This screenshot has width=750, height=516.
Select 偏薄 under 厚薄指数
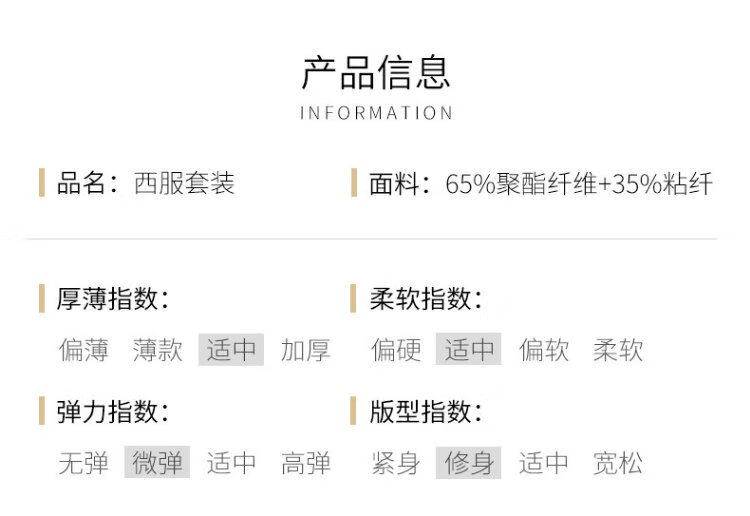(84, 350)
